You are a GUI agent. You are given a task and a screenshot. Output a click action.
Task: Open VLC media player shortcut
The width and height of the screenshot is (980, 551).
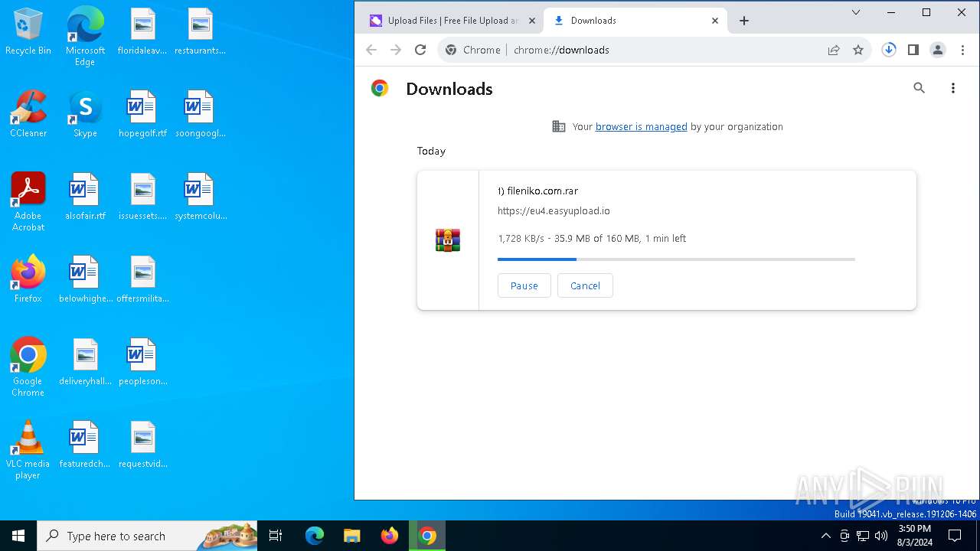click(28, 450)
